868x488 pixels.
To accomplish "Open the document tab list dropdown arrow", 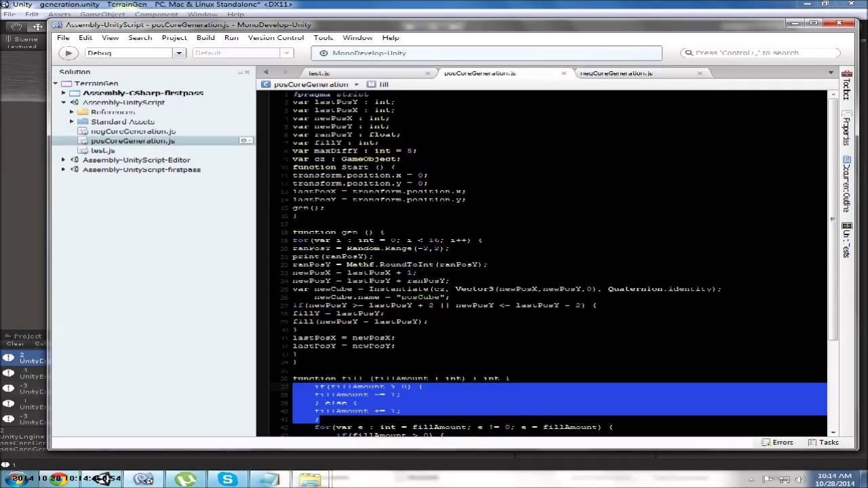I will pyautogui.click(x=831, y=73).
